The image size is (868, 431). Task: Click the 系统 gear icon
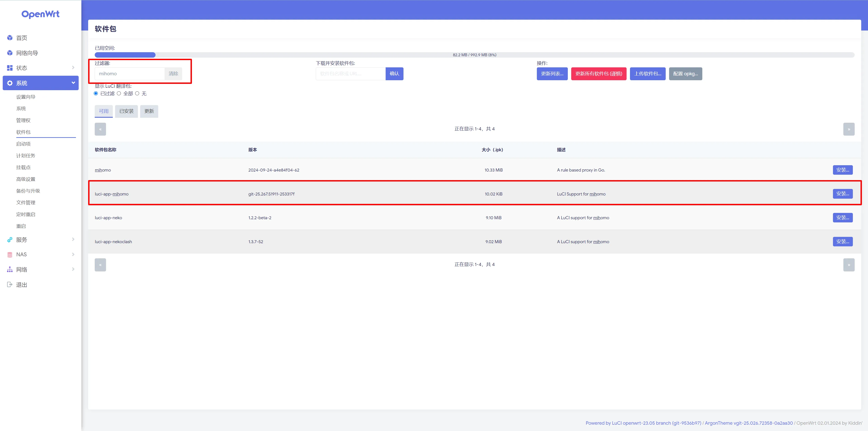pos(10,83)
